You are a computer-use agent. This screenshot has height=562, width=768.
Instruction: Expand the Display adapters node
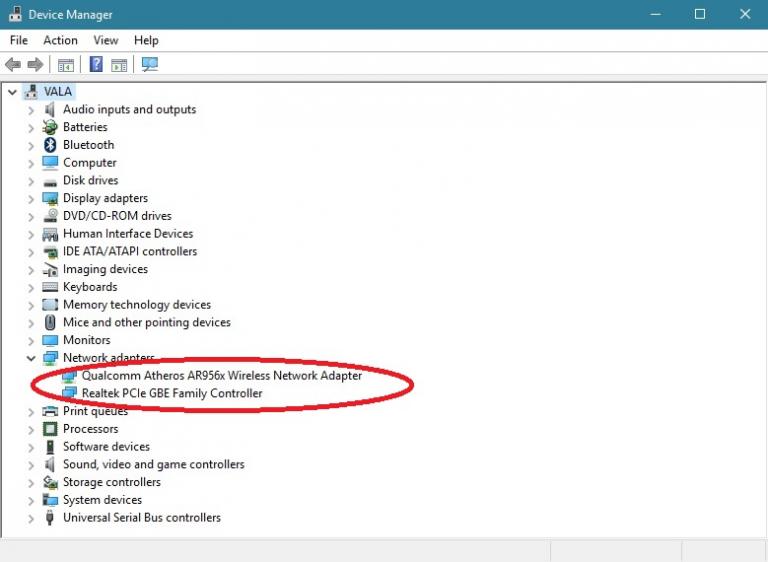point(31,198)
